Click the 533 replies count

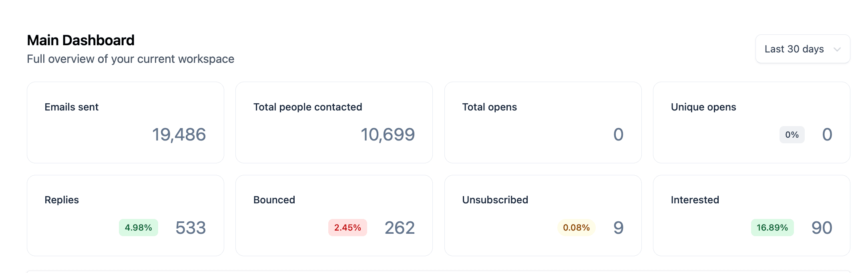pos(191,228)
